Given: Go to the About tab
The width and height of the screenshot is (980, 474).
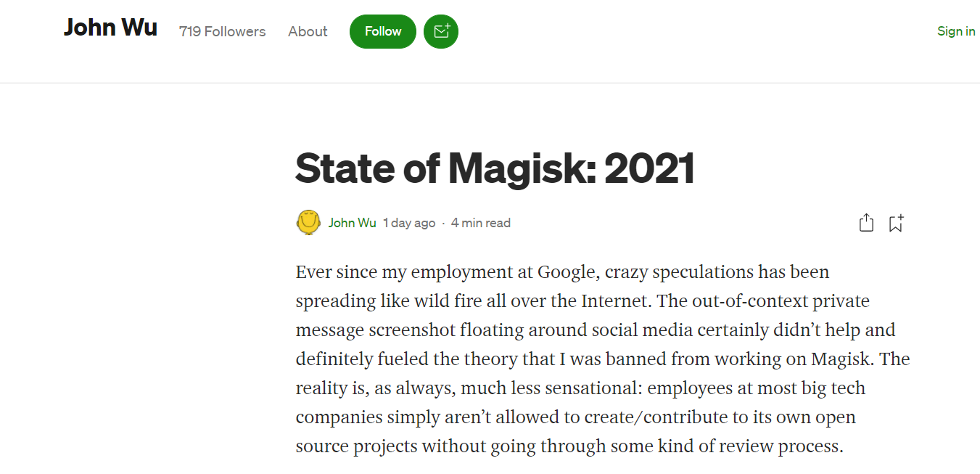Looking at the screenshot, I should pyautogui.click(x=308, y=32).
